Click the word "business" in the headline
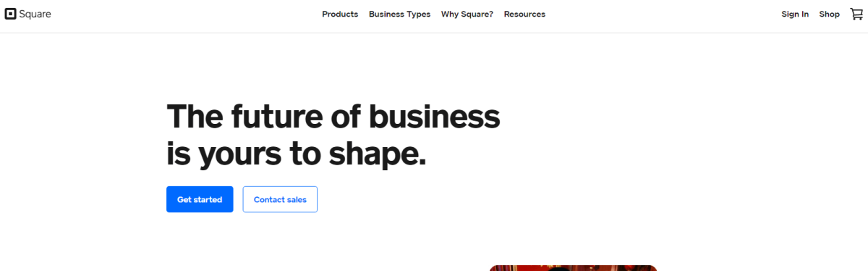This screenshot has height=271, width=868. pos(434,117)
